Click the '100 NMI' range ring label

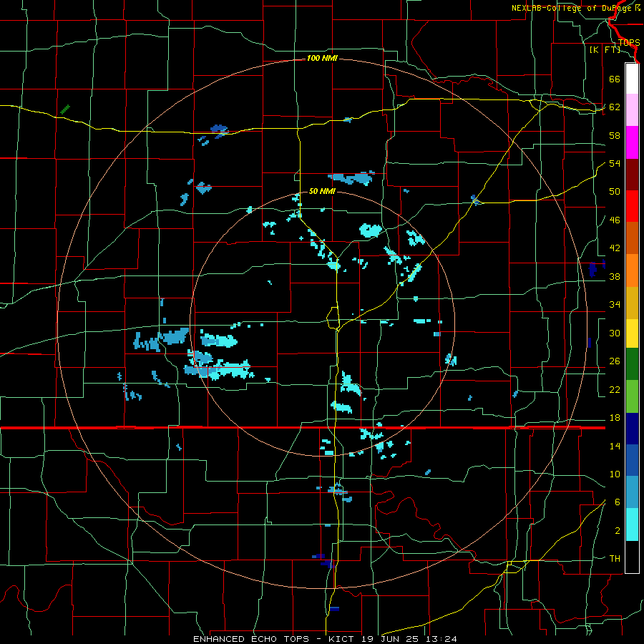(322, 59)
